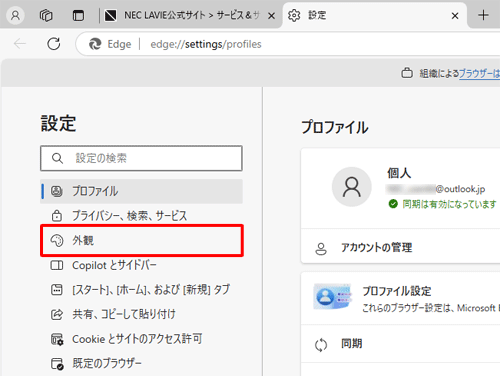500x376 pixels.
Task: Click the share icon beside 共有
Action: coord(57,314)
